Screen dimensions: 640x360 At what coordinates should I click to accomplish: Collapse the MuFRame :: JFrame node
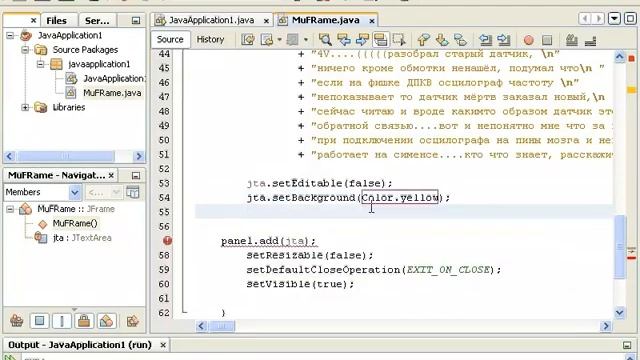point(10,209)
